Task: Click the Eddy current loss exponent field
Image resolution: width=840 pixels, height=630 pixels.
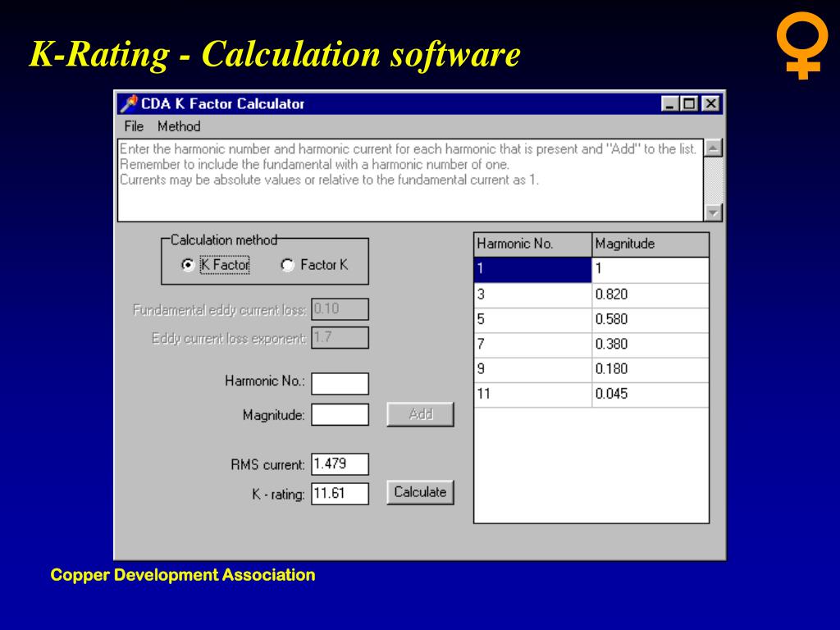Action: point(340,337)
